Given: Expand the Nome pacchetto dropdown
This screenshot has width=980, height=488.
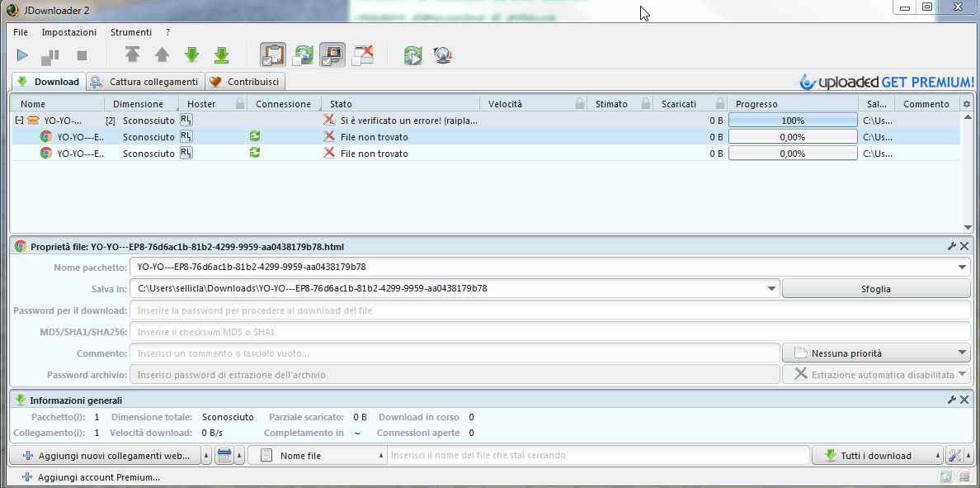Looking at the screenshot, I should [x=962, y=268].
